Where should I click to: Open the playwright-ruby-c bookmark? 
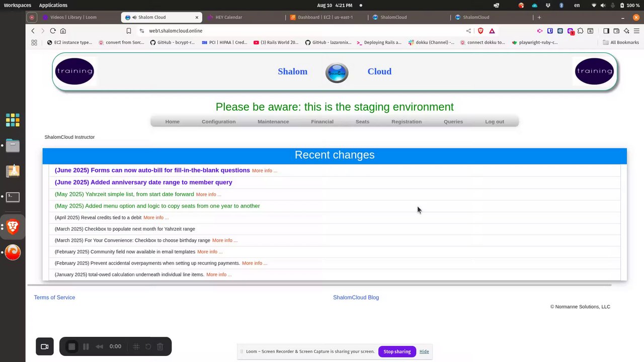point(535,43)
